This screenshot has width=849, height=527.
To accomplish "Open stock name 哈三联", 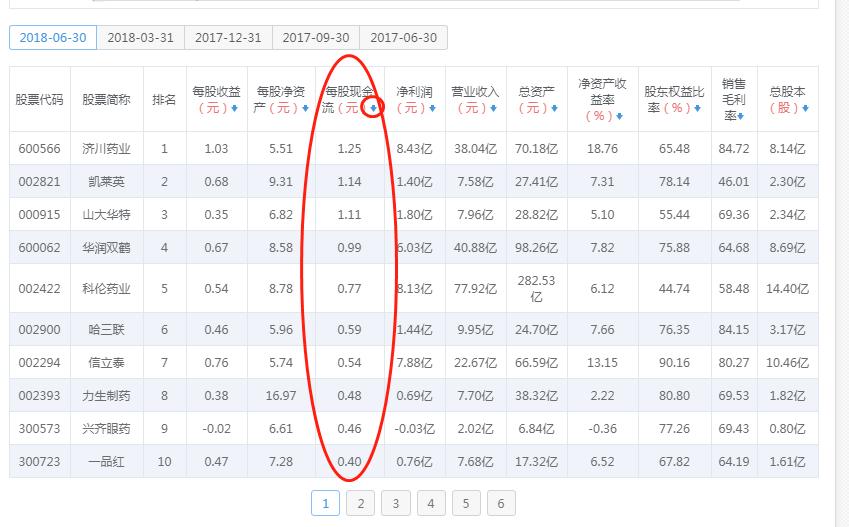I will (107, 329).
